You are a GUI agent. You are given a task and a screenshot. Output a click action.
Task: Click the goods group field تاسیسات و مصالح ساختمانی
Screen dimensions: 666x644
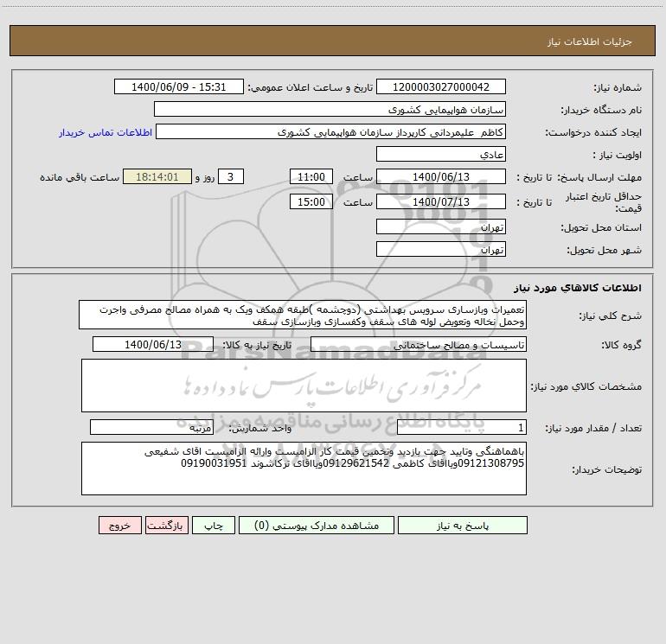[419, 344]
